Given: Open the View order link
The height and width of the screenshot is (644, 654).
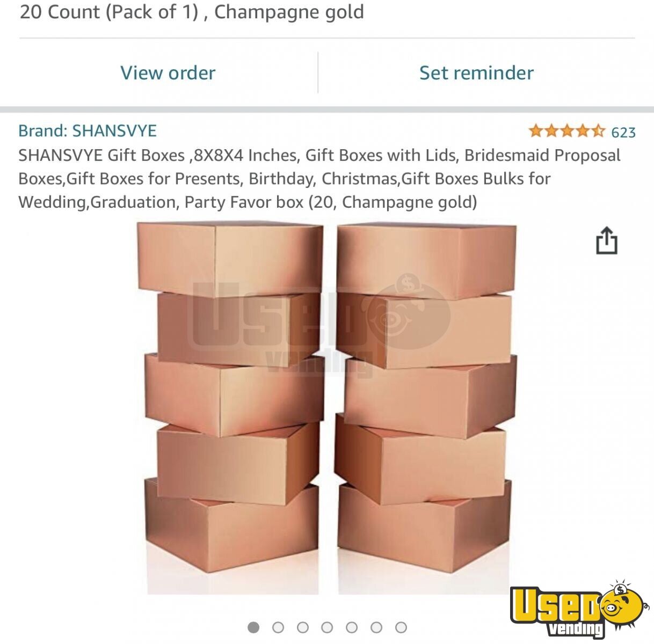Looking at the screenshot, I should (168, 72).
